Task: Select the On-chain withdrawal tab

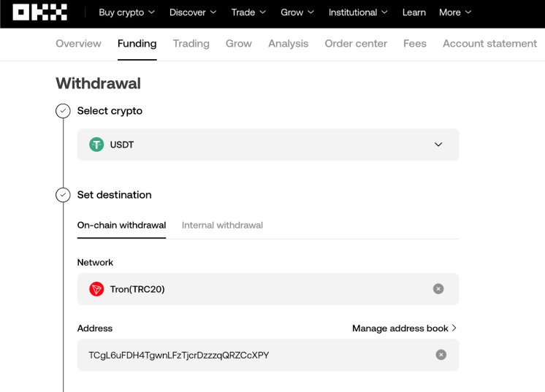Action: [121, 225]
